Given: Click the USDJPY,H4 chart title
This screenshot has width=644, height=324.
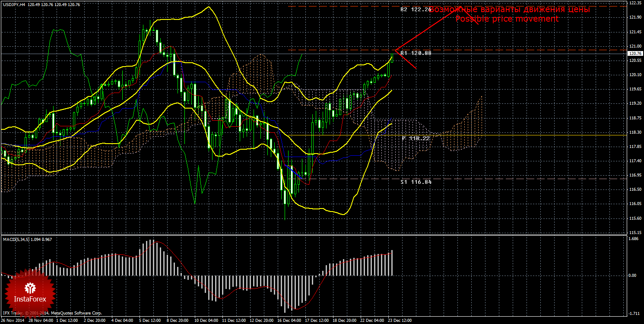Looking at the screenshot, I should tap(14, 4).
